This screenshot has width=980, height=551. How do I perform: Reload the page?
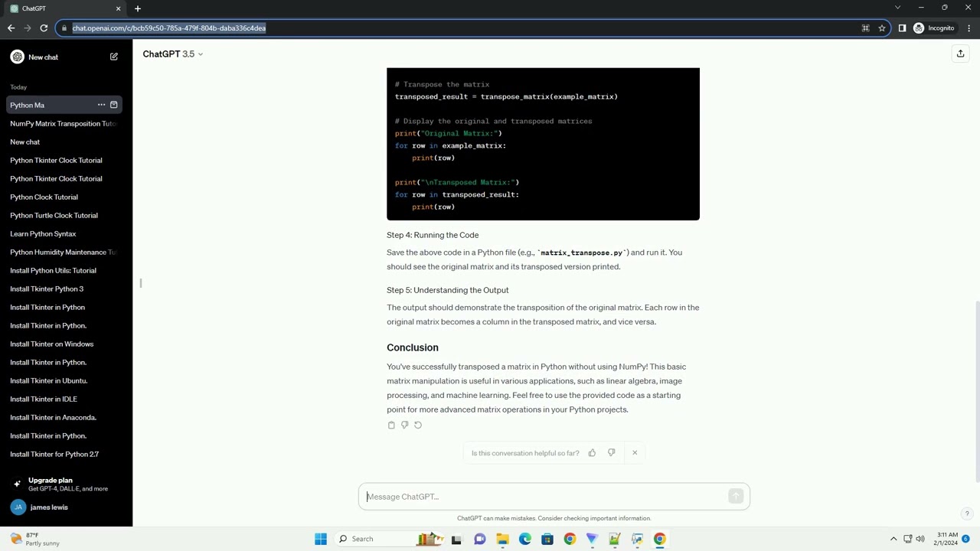point(44,28)
